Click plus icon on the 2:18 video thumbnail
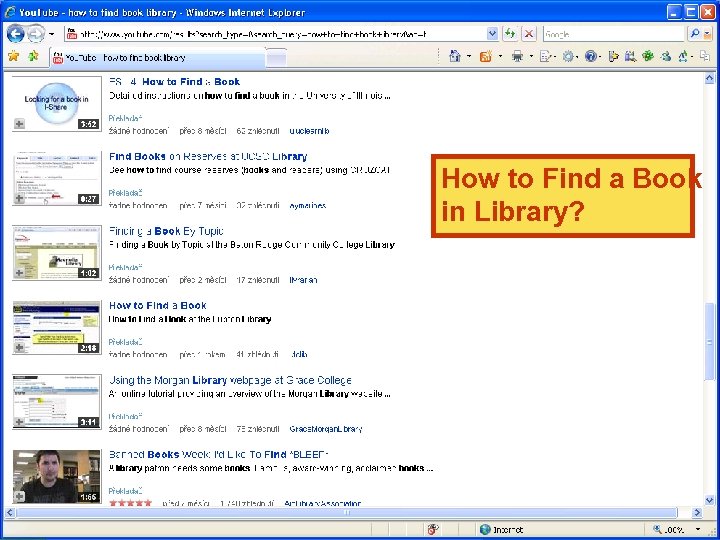 pyautogui.click(x=19, y=347)
